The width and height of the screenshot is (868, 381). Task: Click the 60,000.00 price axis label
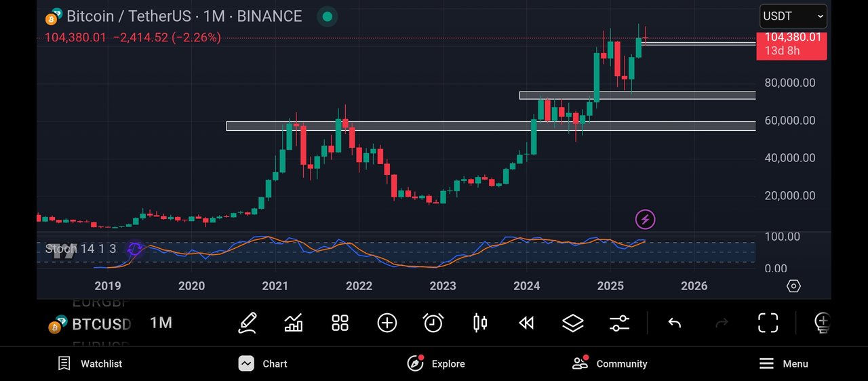(789, 121)
